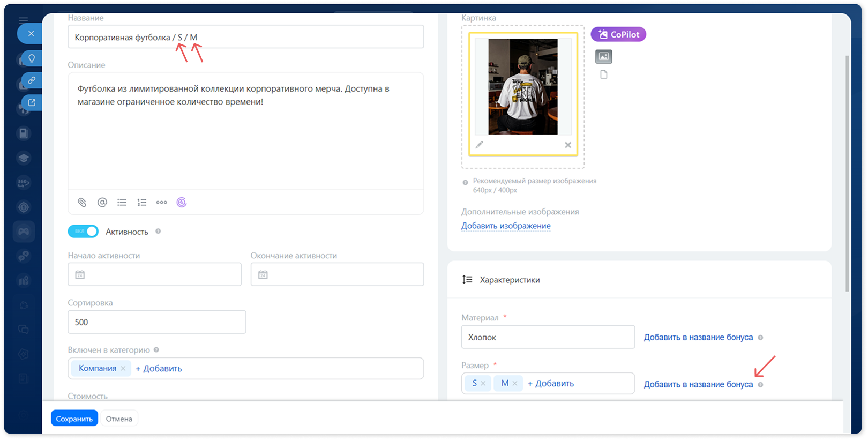868x440 pixels.
Task: Open the purple CoPilot spiral in editor
Action: (x=182, y=203)
